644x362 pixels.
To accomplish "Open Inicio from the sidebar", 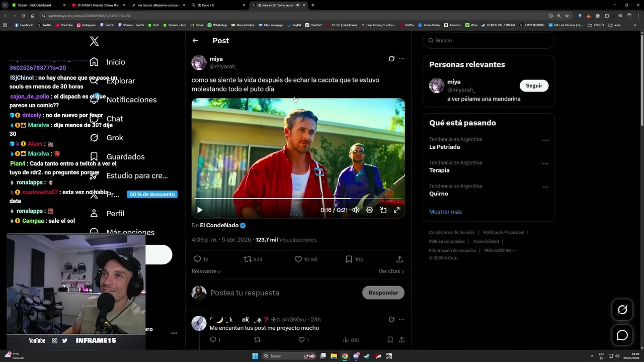I will [x=107, y=62].
